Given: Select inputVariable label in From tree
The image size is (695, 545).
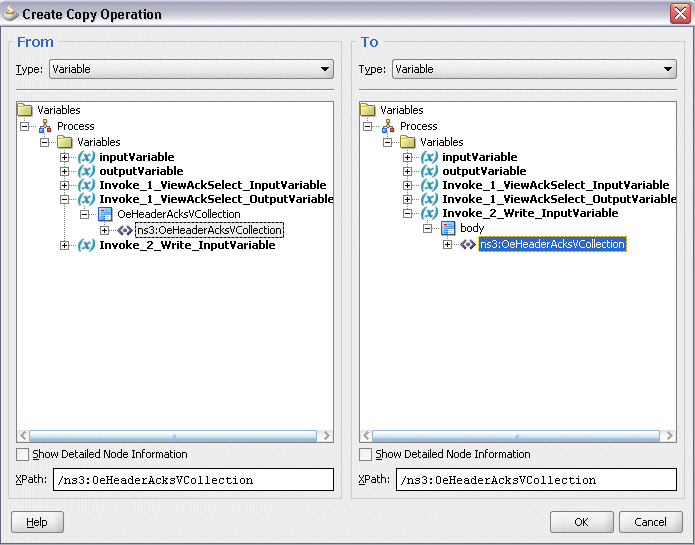Looking at the screenshot, I should 137,157.
